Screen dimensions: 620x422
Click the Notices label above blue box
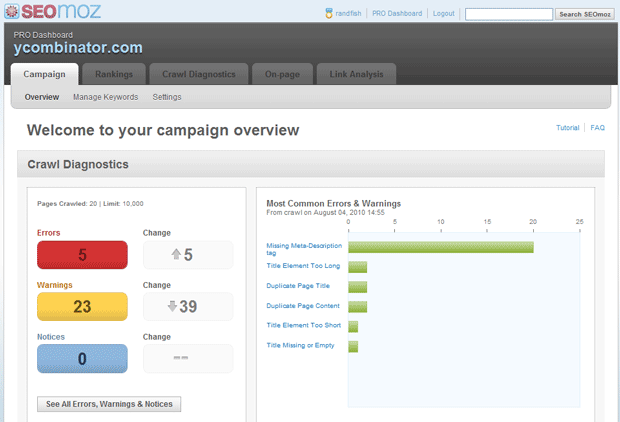51,337
